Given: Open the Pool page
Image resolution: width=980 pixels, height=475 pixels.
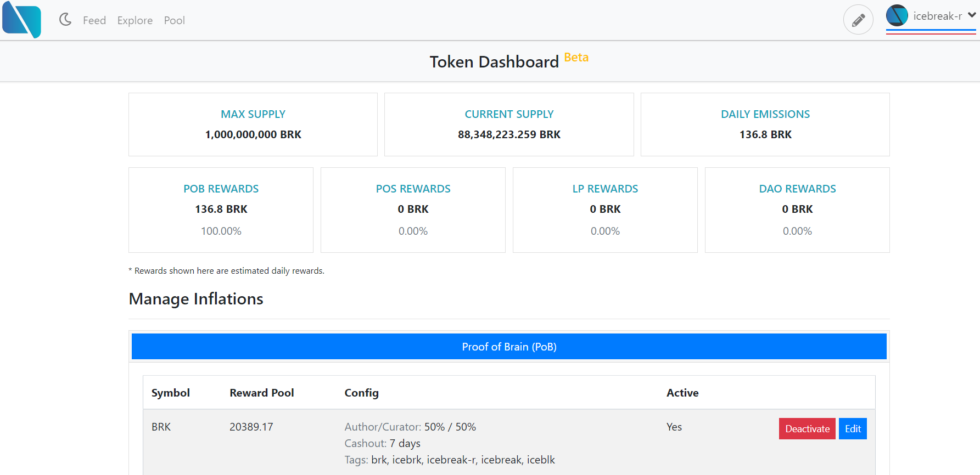Looking at the screenshot, I should pyautogui.click(x=175, y=20).
